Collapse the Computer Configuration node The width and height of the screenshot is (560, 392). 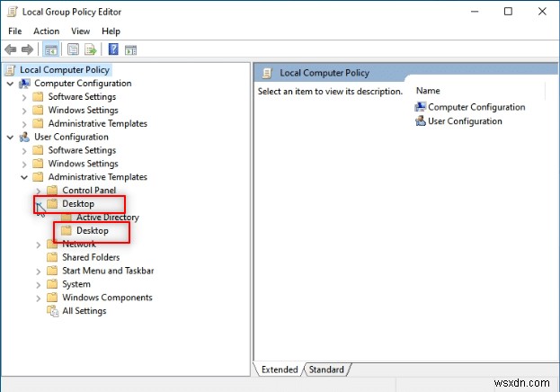point(11,84)
